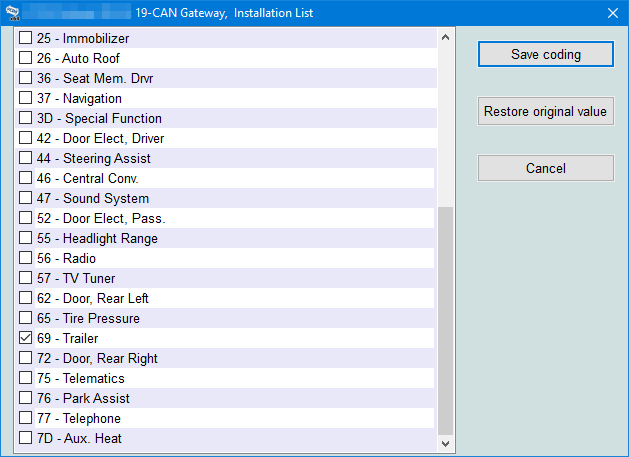The width and height of the screenshot is (629, 457).
Task: Click the scrollbar down arrow
Action: click(x=445, y=444)
